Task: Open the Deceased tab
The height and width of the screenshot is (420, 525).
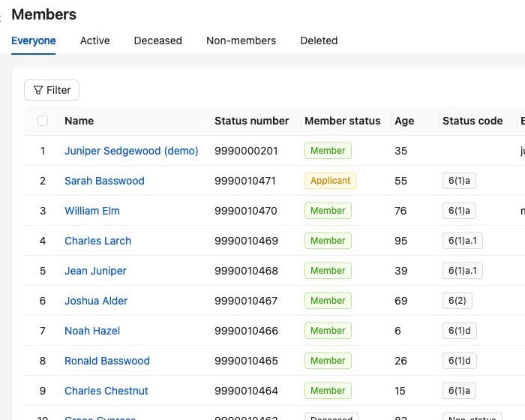Action: 158,40
